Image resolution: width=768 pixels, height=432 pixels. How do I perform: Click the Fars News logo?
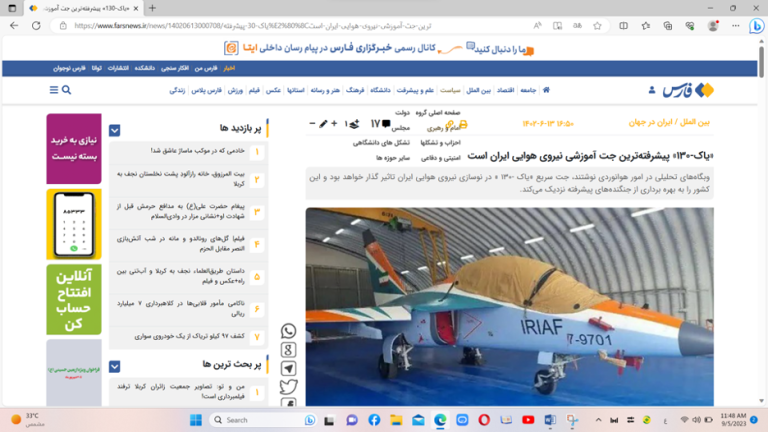[688, 91]
